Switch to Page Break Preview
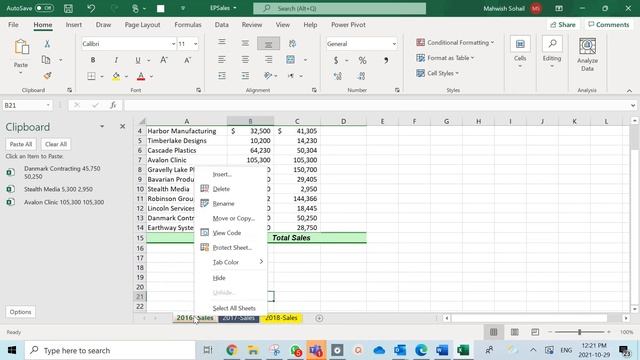Viewport: 640px width, 360px height. tap(535, 332)
